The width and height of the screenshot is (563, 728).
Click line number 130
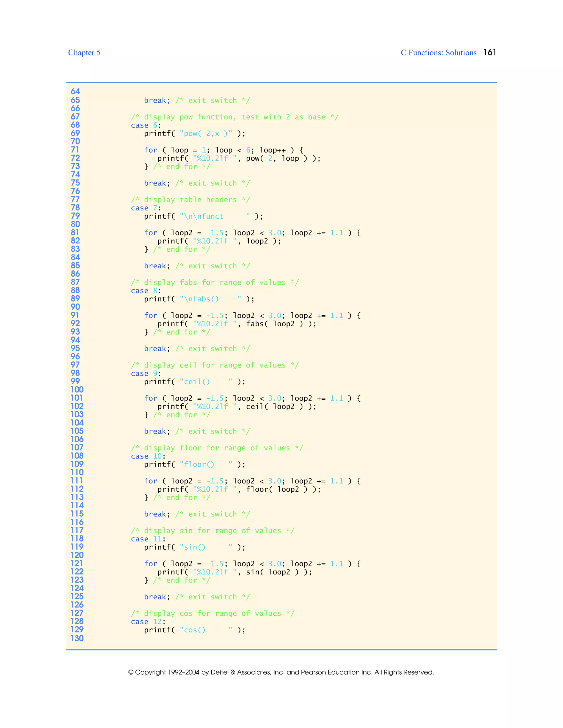point(77,638)
